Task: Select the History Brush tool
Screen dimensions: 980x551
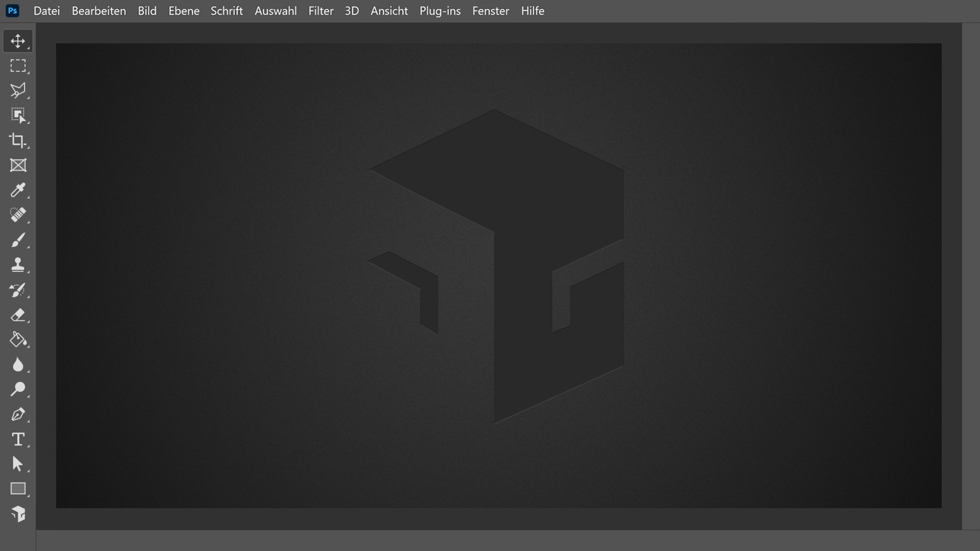Action: (18, 290)
